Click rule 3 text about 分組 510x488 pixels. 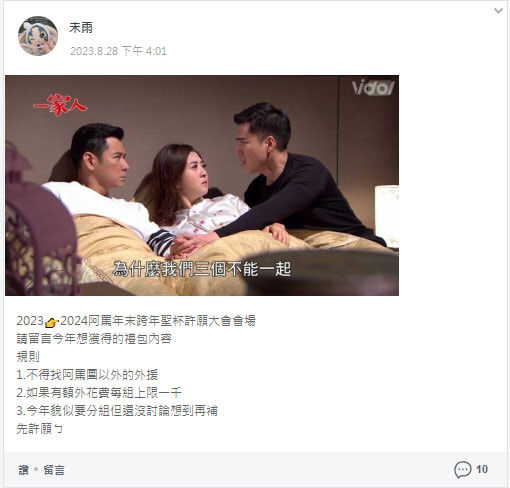click(x=117, y=411)
